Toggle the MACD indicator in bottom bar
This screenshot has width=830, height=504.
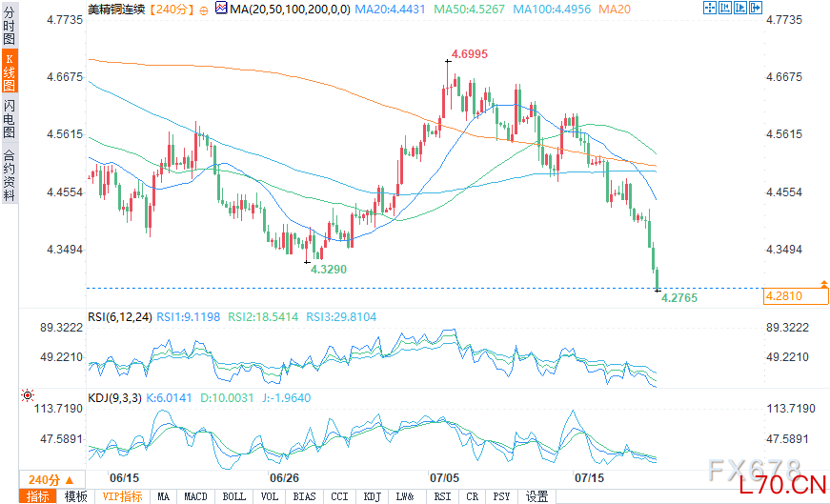[x=195, y=496]
